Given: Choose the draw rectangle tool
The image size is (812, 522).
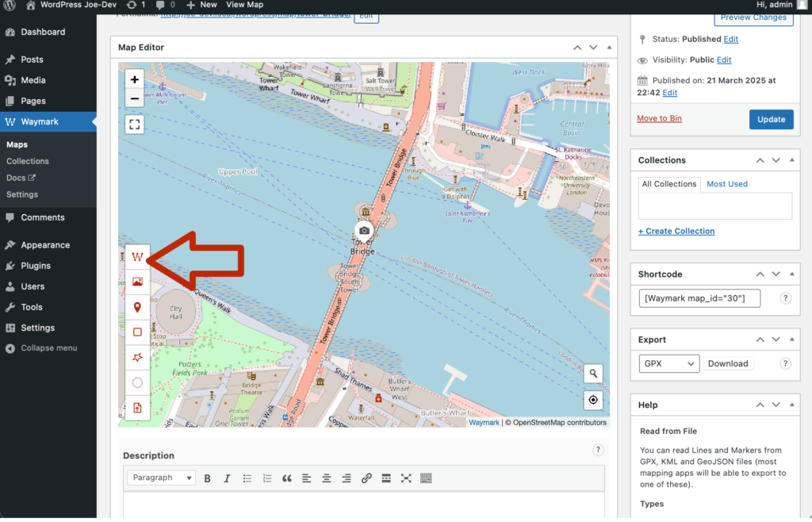Looking at the screenshot, I should [x=137, y=332].
